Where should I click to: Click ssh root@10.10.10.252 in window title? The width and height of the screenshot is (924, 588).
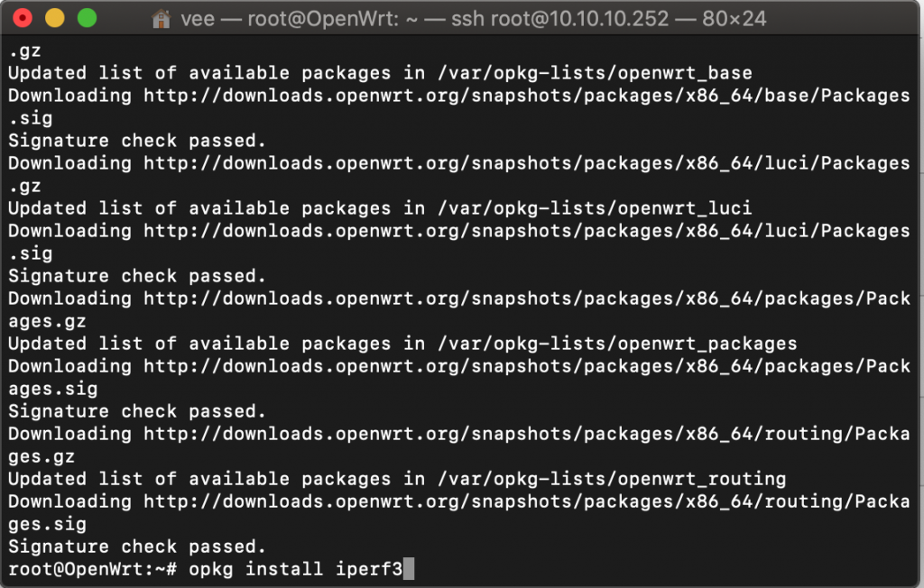(x=559, y=19)
